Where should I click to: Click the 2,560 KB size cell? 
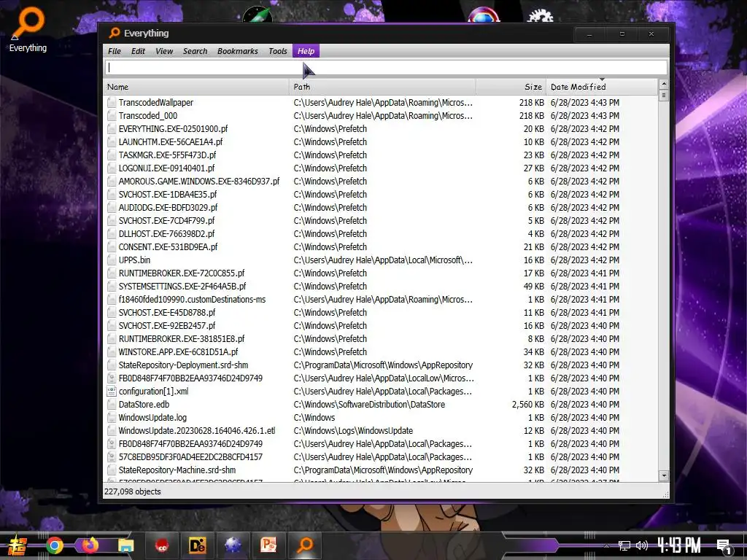point(528,405)
